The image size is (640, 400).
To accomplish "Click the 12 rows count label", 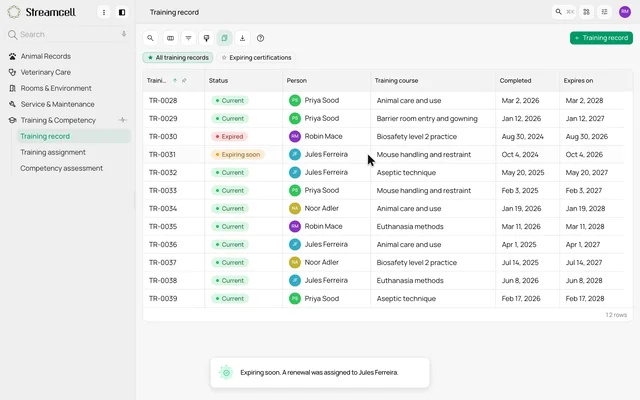I will (x=616, y=315).
